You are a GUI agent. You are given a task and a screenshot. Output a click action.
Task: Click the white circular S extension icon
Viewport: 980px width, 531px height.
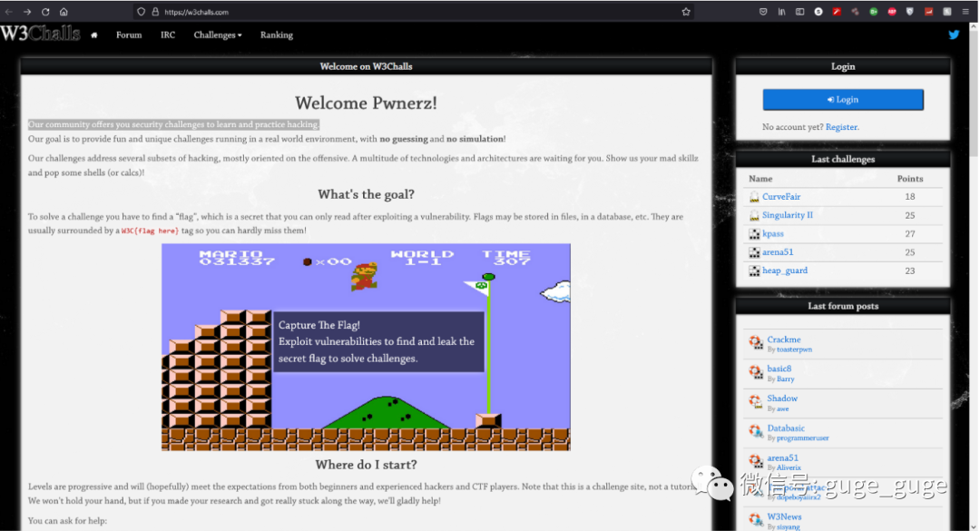pos(818,12)
